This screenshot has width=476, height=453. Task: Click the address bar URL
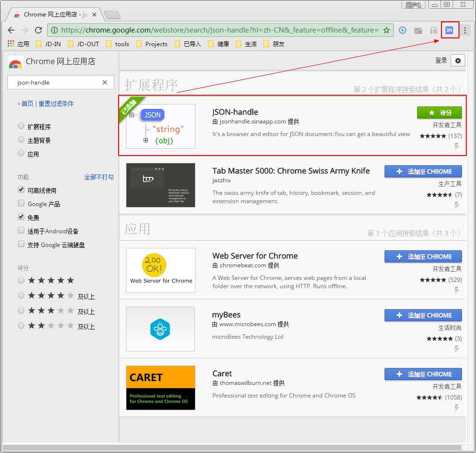[x=220, y=30]
